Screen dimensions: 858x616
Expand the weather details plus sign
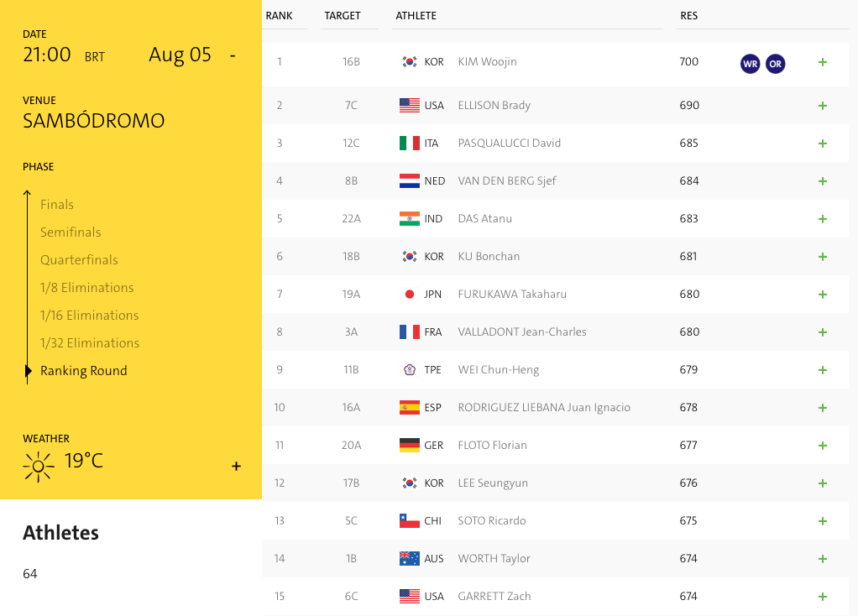(236, 467)
